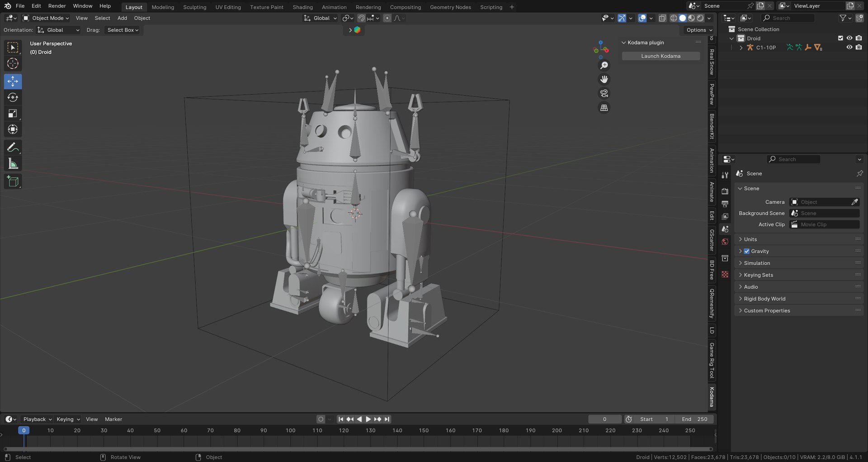Expand the C1-10P tree item
The width and height of the screenshot is (868, 462).
point(741,48)
